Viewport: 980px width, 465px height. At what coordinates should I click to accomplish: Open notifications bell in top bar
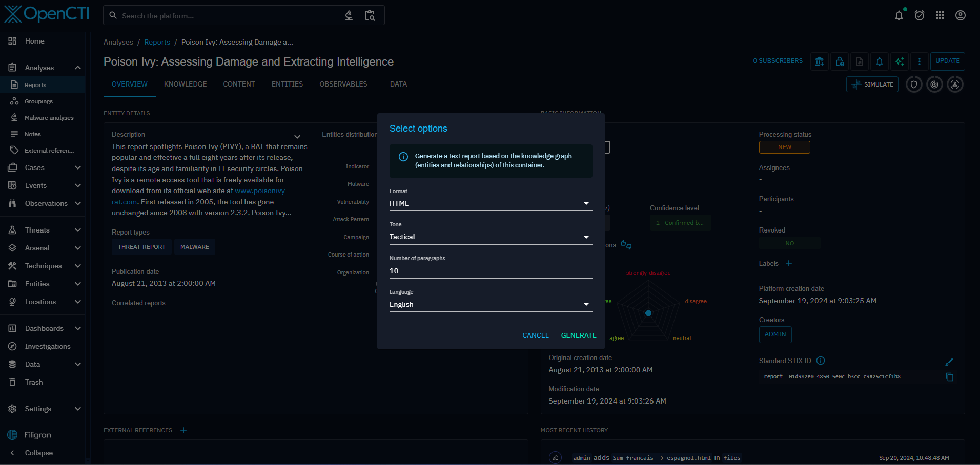click(899, 16)
